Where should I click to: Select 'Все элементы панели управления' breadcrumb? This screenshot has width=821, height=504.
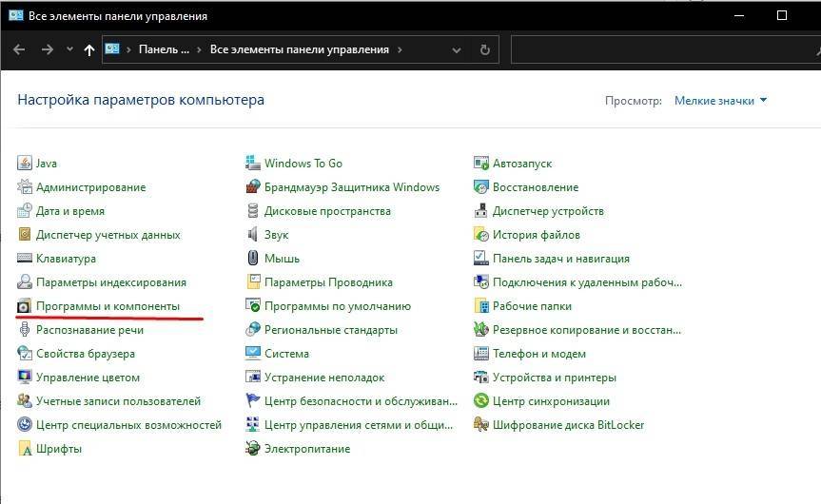click(299, 49)
